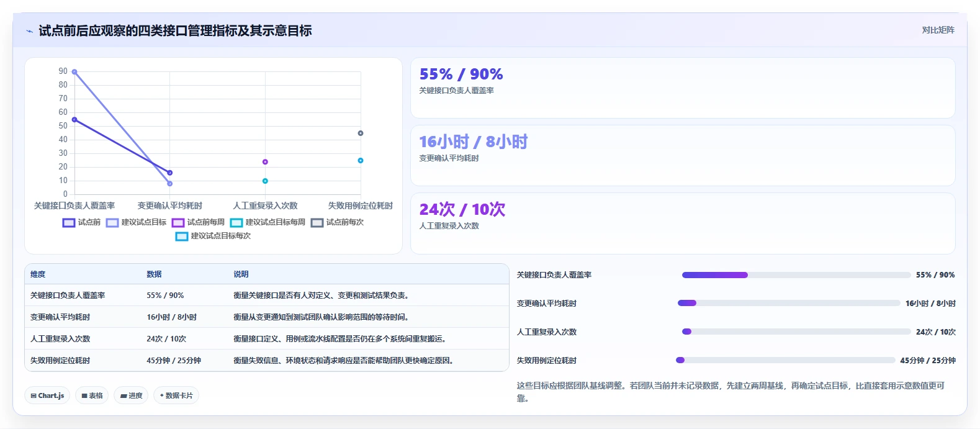
Task: Click table cell 45分钟 / 25分钟
Action: (174, 361)
